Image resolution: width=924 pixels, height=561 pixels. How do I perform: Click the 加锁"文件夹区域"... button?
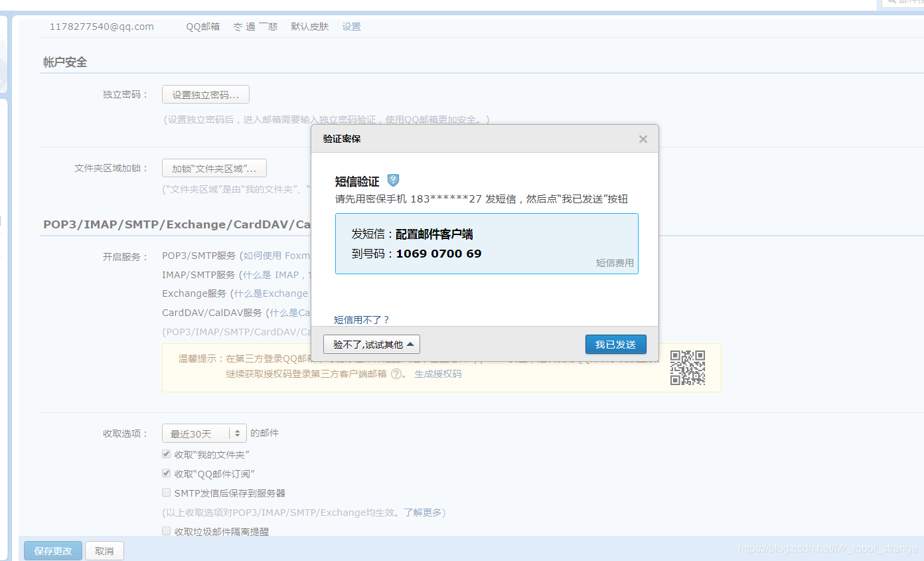214,169
